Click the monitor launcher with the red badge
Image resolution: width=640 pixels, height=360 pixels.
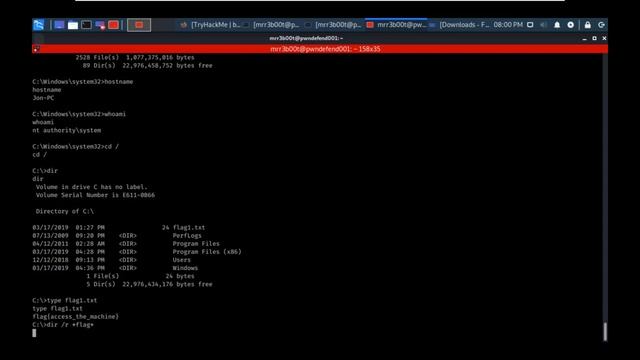(100, 25)
